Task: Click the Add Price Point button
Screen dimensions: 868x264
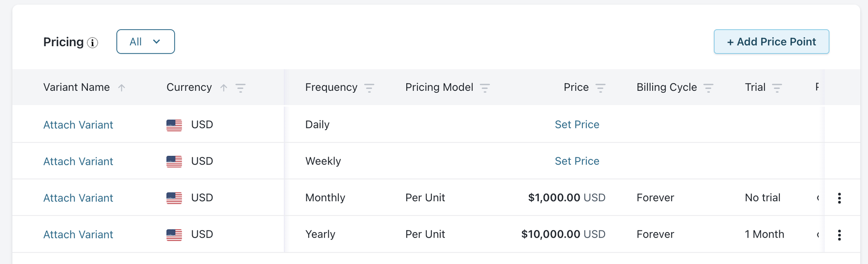Action: [771, 41]
